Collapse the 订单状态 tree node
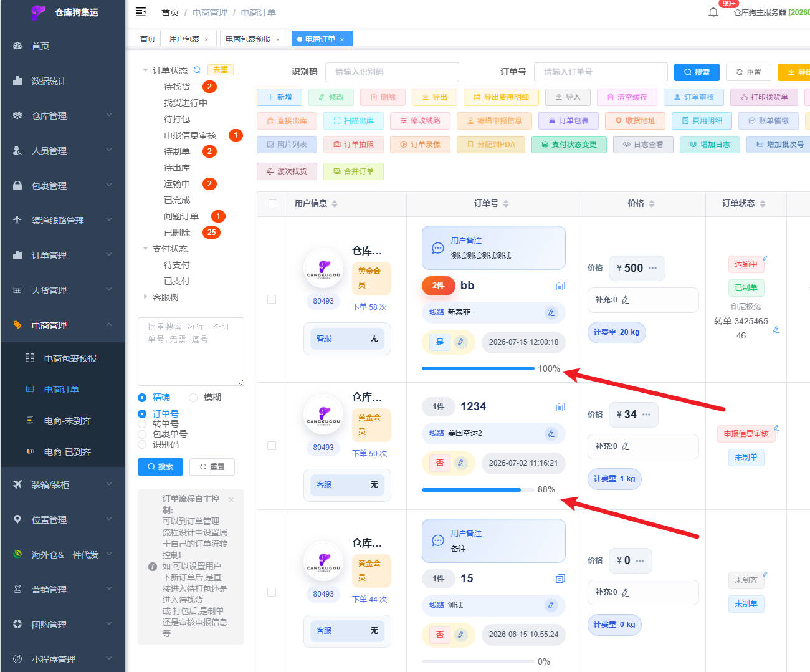This screenshot has width=810, height=672. (x=145, y=70)
